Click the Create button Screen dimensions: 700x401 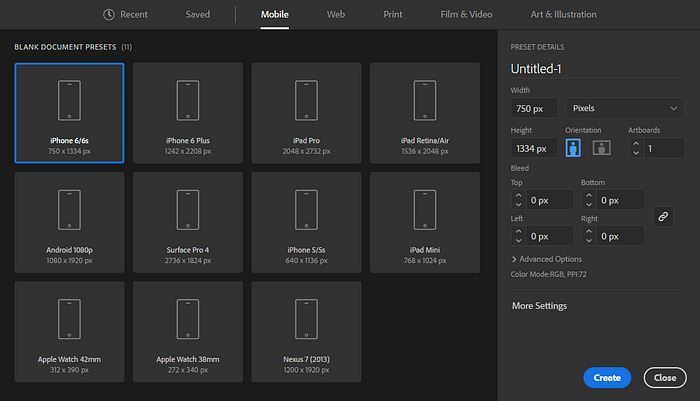607,378
